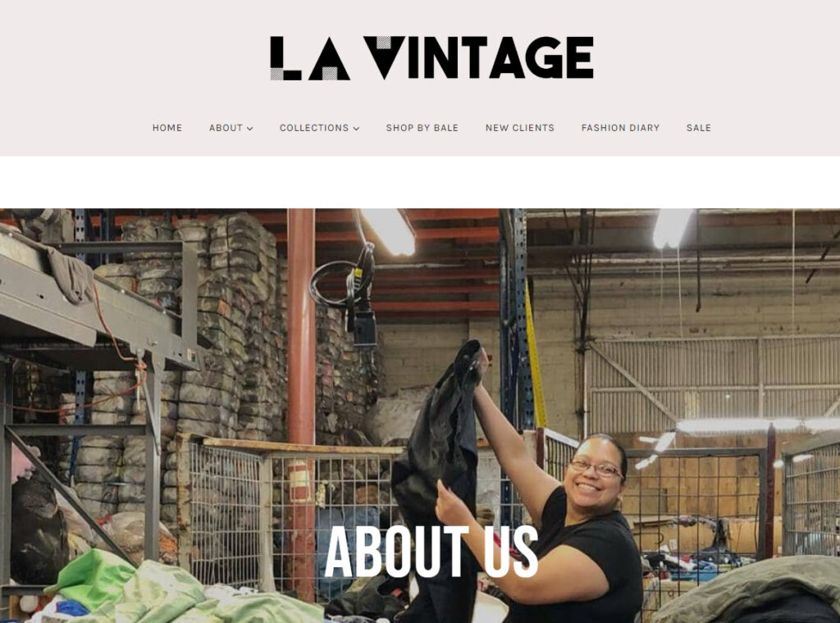Click the letter L of the logo
Screen dimensions: 840x623
(285, 58)
